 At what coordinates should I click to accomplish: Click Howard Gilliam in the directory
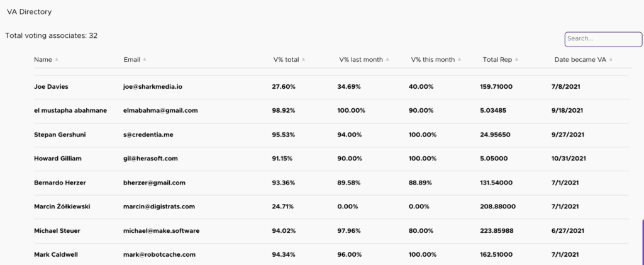(x=58, y=159)
